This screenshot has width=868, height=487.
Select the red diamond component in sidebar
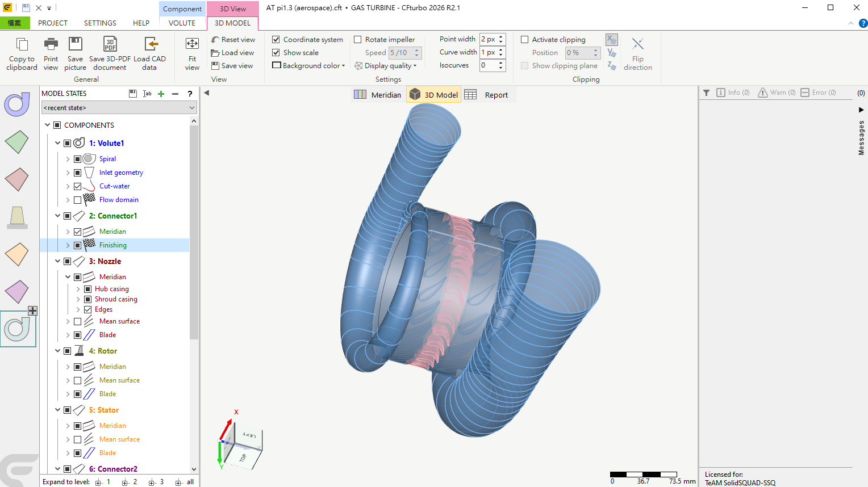click(x=16, y=179)
